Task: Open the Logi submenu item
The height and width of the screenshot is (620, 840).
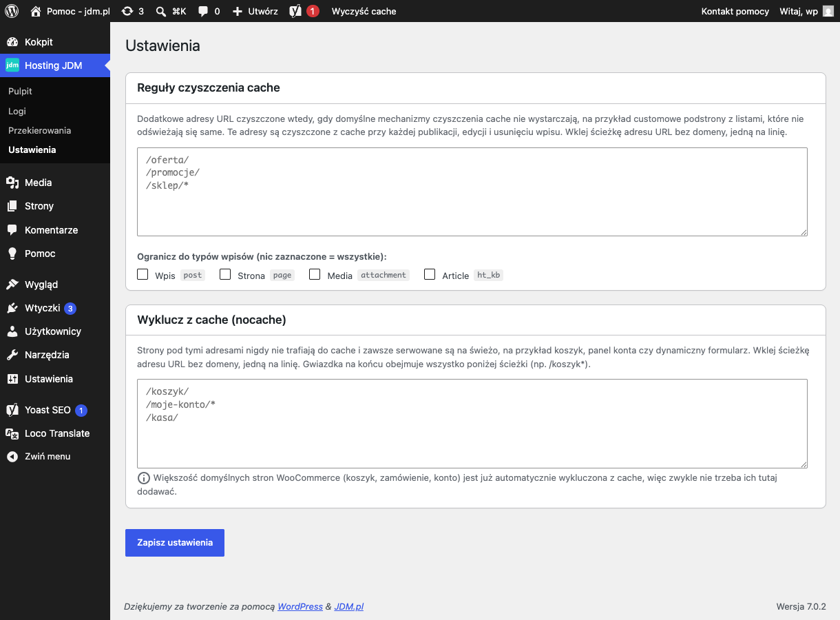Action: tap(17, 111)
